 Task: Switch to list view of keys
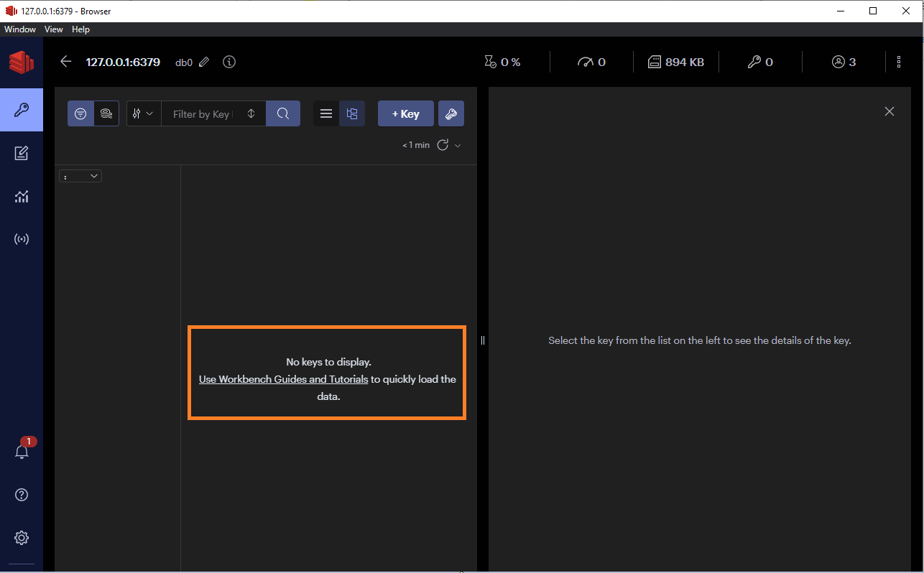(326, 113)
